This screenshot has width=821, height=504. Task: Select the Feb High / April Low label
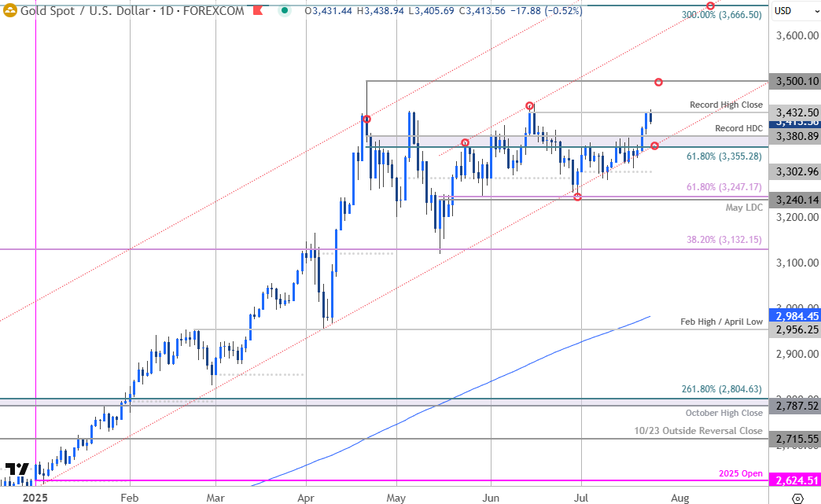coord(723,322)
